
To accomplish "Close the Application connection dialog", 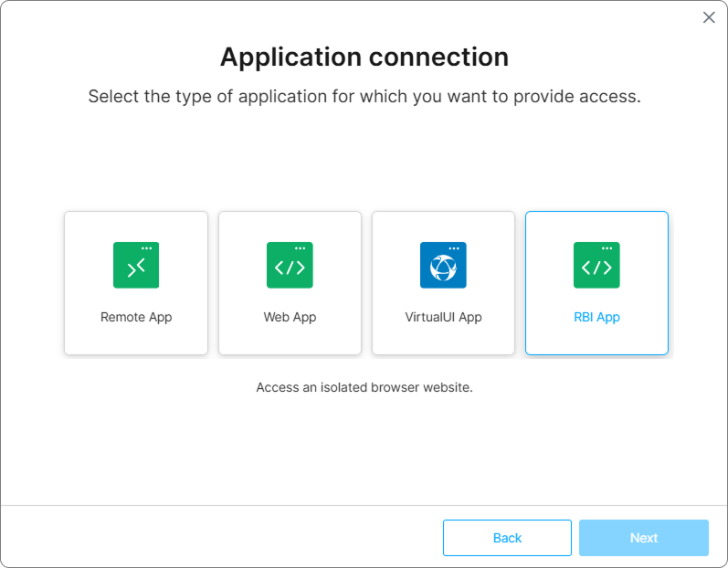I will 709,17.
